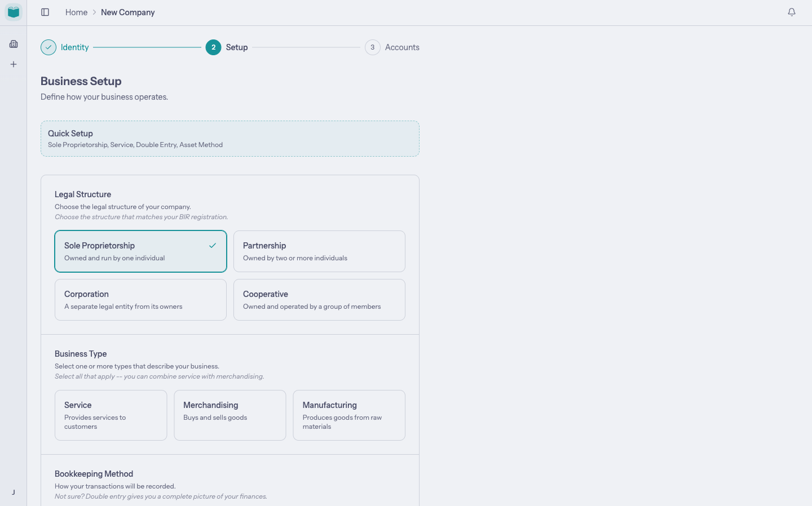
Task: Toggle the sidebar panel icon
Action: [x=45, y=12]
